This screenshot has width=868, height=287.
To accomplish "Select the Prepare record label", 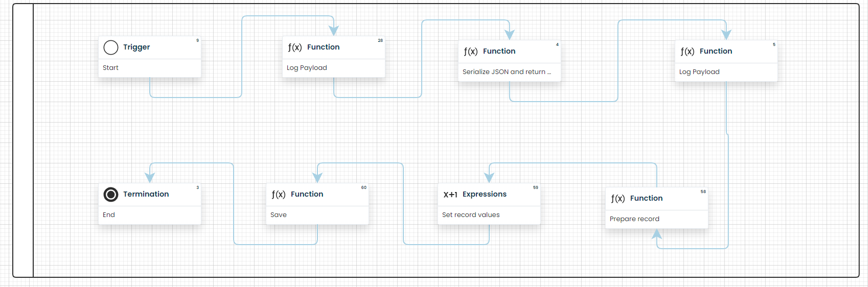I will point(634,219).
